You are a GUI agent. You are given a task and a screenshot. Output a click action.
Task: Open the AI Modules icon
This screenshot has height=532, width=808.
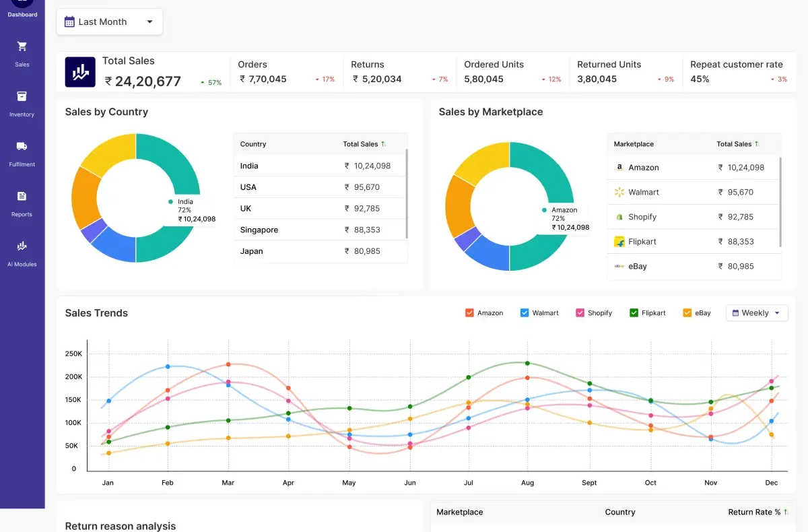coord(22,246)
